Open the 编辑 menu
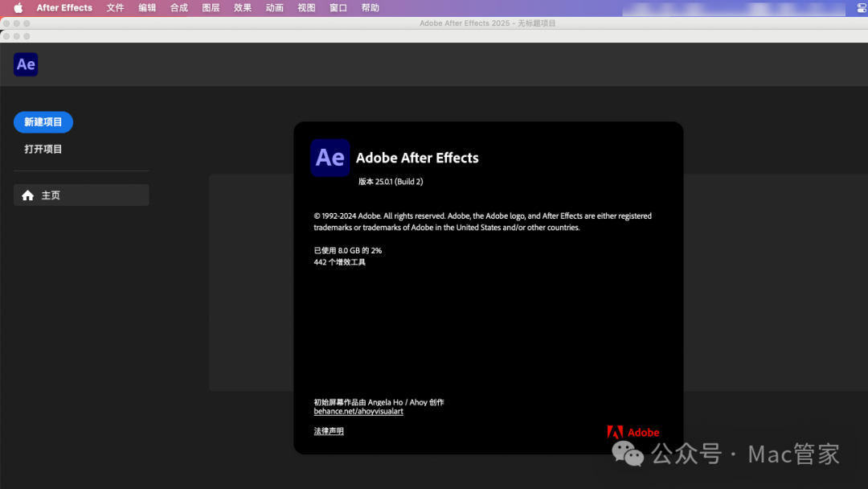The height and width of the screenshot is (489, 868). pos(147,8)
